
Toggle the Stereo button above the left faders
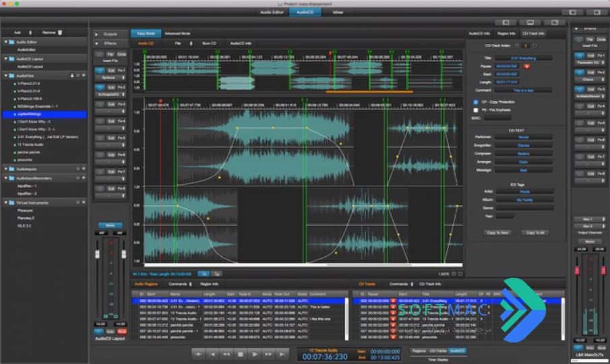(110, 225)
